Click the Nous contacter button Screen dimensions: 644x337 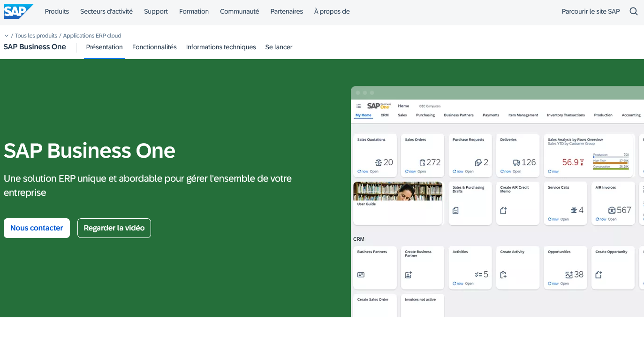coord(37,228)
